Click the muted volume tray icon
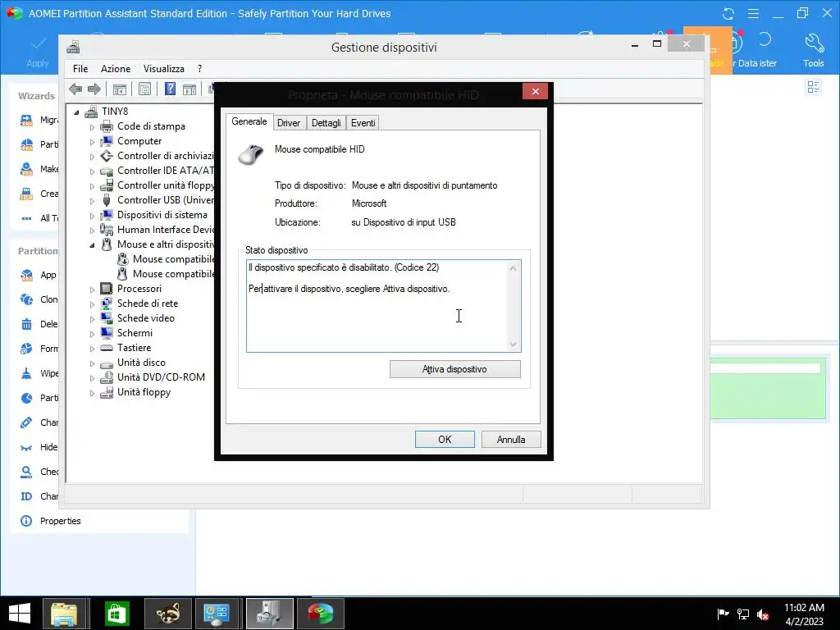840x630 pixels. [x=763, y=614]
